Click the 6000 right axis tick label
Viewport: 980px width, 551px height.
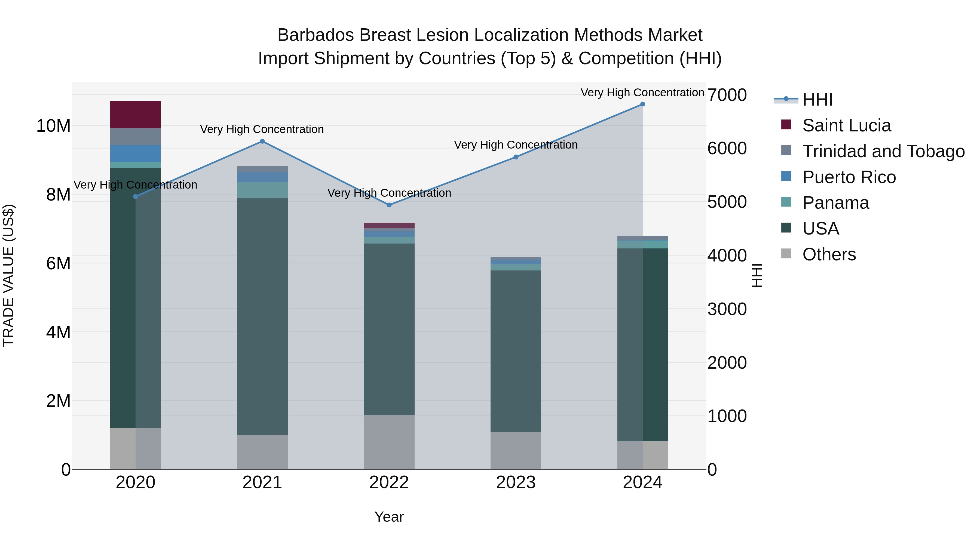(727, 148)
